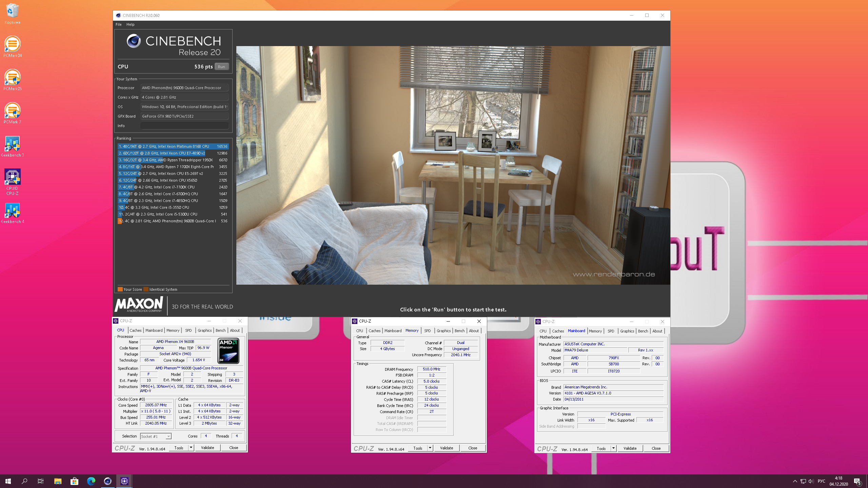868x488 pixels.
Task: Click the Identical System legend swatch
Action: [x=146, y=289]
